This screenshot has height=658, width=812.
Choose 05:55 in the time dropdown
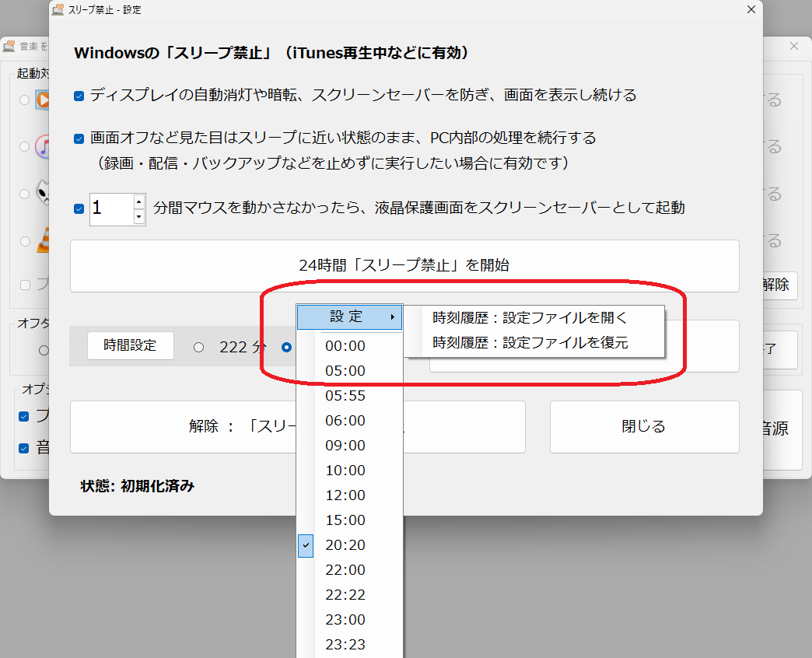click(x=345, y=395)
